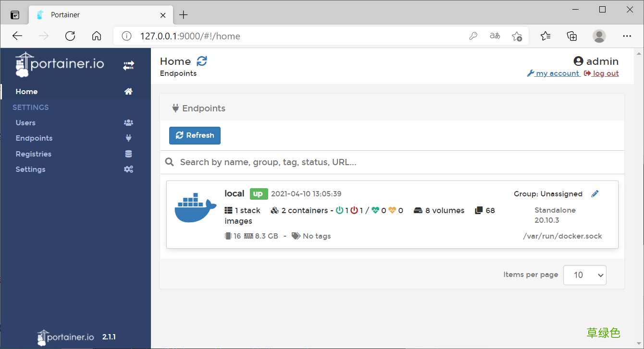644x349 pixels.
Task: Collapse the sidebar with the arrows icon
Action: point(128,65)
